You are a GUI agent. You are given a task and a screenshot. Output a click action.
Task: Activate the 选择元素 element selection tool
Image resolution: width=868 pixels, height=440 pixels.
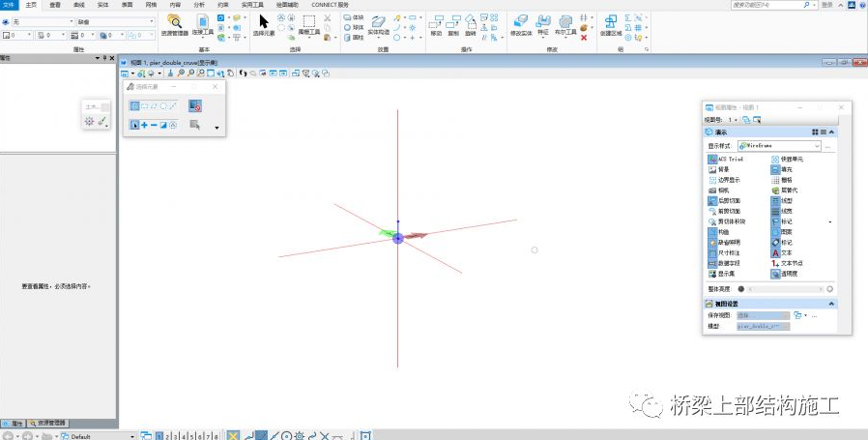pos(264,25)
